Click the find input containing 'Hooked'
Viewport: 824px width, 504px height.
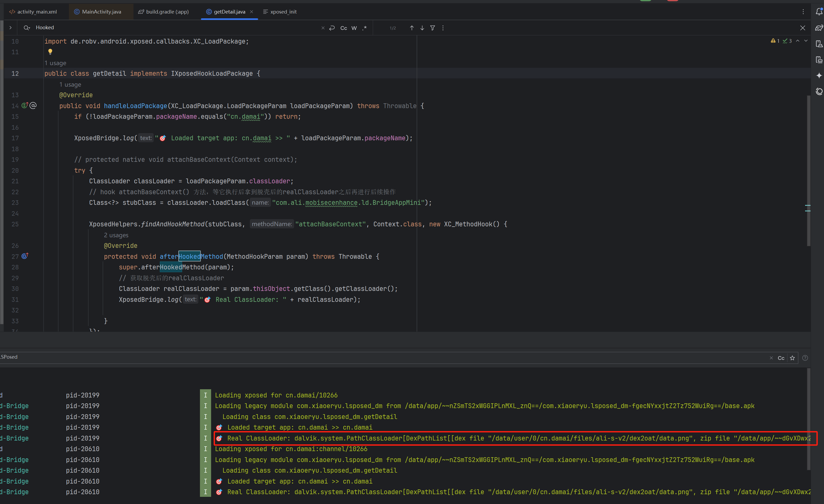coord(174,28)
